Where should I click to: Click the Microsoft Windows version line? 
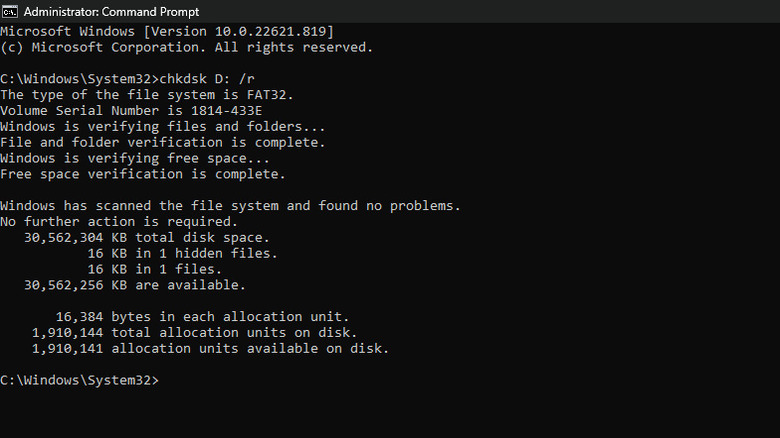(167, 32)
